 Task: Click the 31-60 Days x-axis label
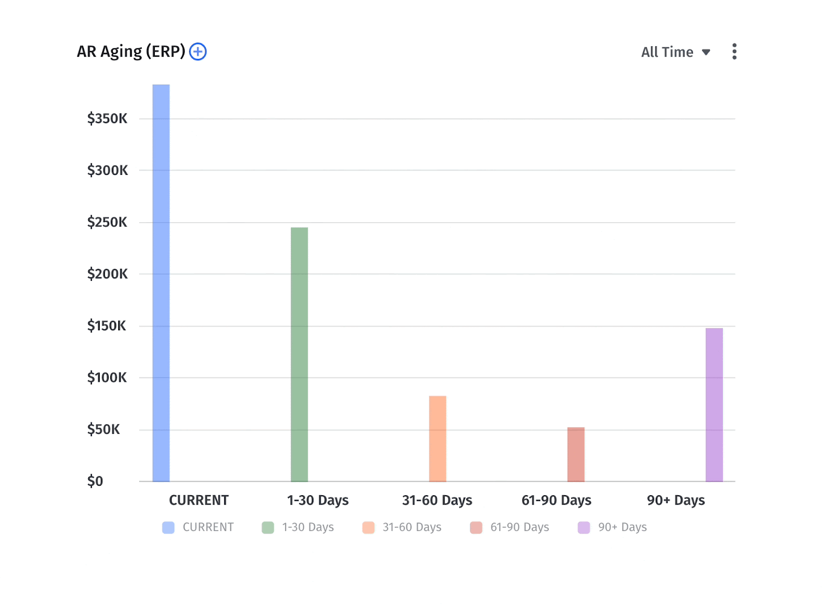pos(437,500)
